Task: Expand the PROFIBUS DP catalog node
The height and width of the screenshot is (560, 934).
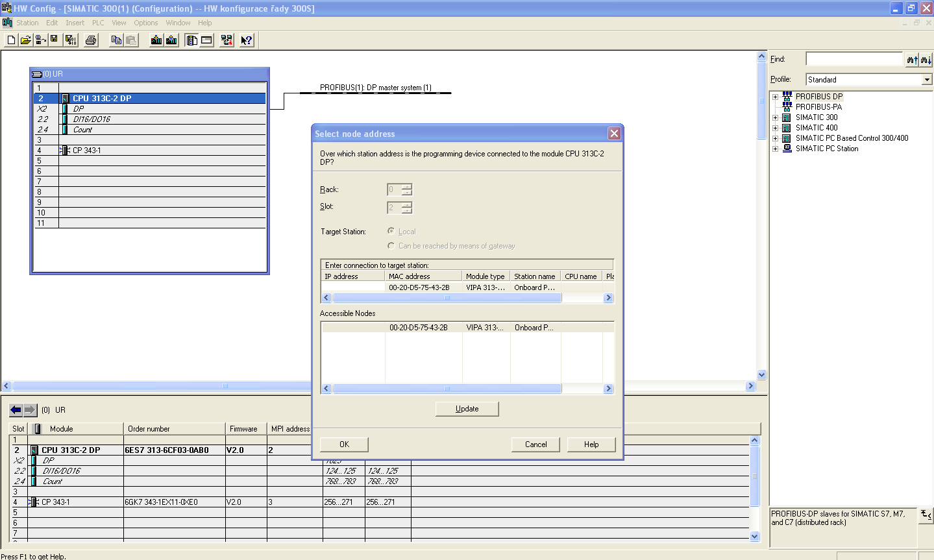Action: pos(775,97)
